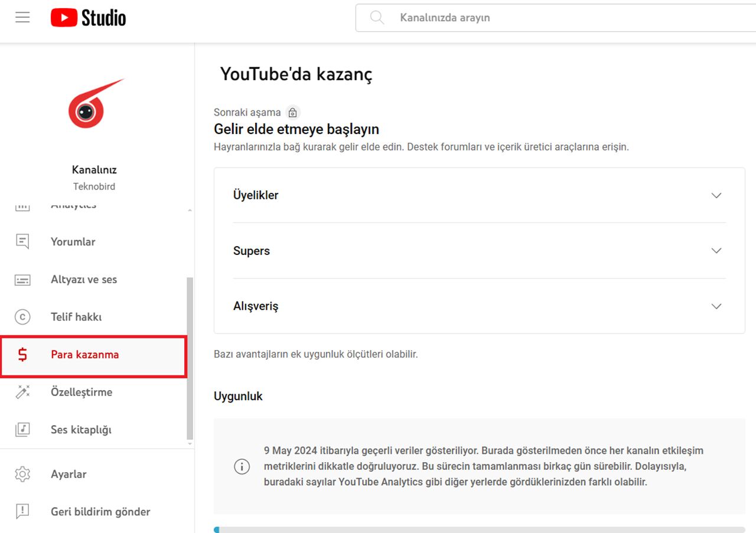Click the 'Bazı avantajların ek uygunluk' note
This screenshot has height=533, width=756.
316,355
